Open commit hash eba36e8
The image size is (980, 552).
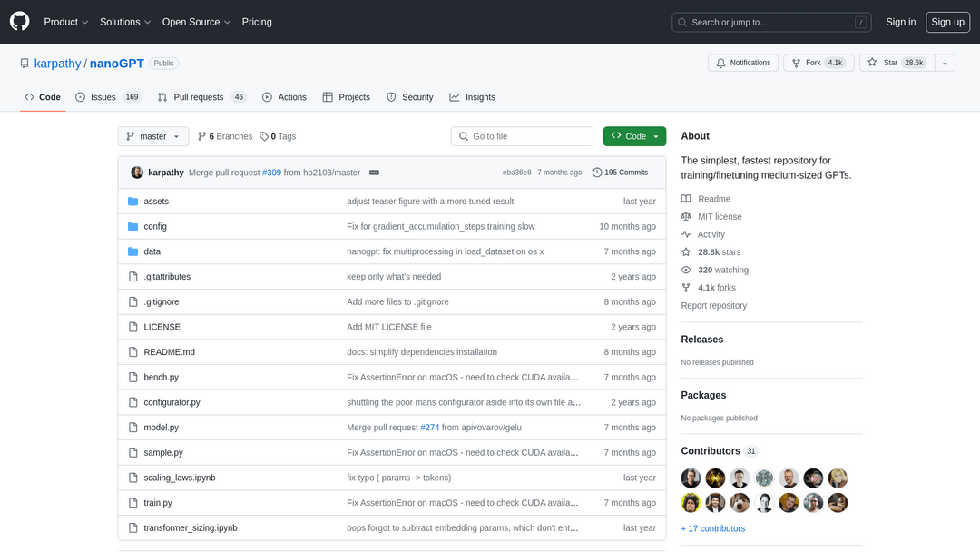517,172
